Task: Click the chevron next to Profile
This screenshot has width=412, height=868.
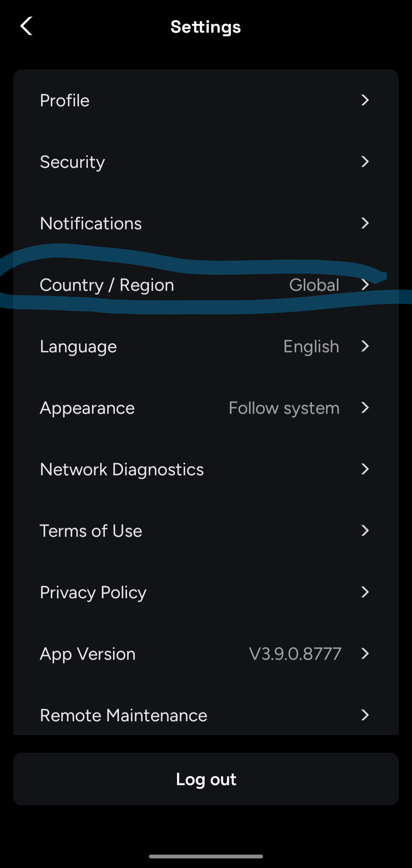Action: click(365, 100)
